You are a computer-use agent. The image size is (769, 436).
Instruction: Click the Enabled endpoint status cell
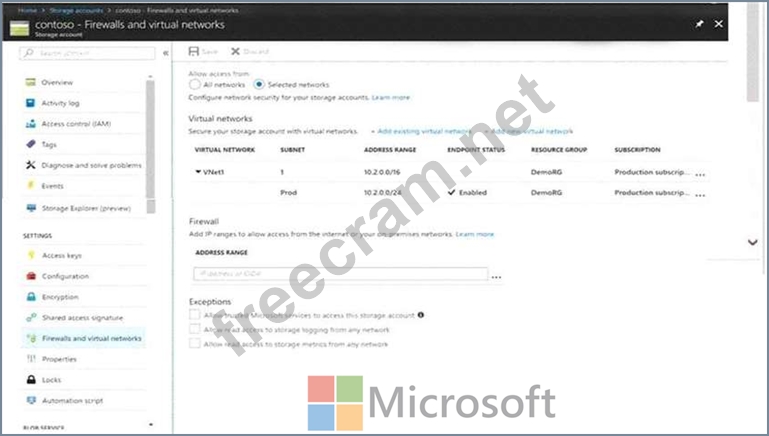pos(467,192)
